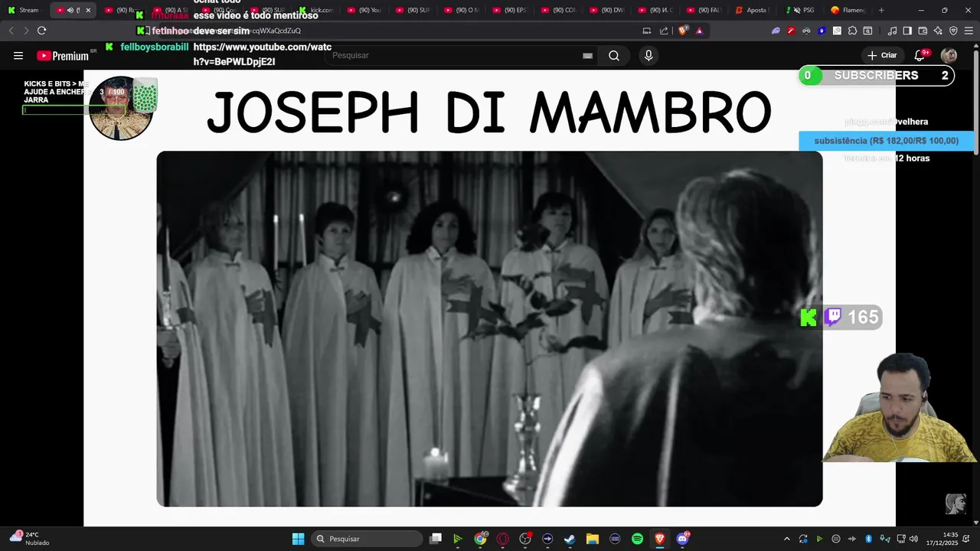Viewport: 980px width, 551px height.
Task: Click the jar avatar overlay image
Action: pos(122,108)
